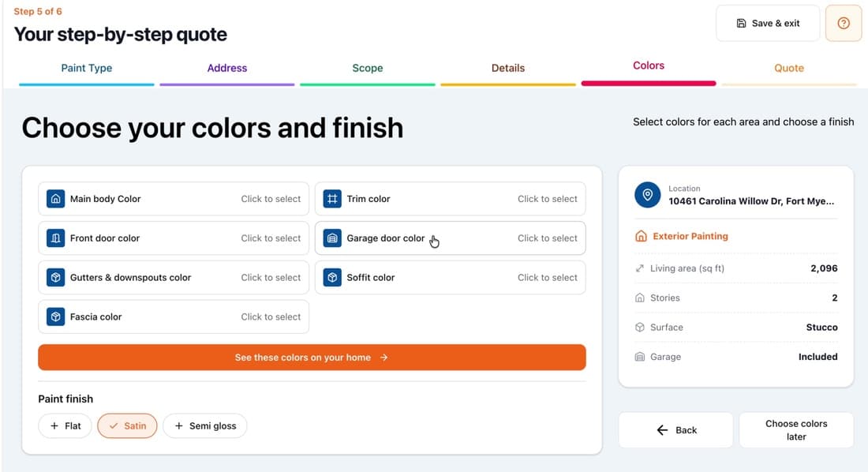Click the house icon beside Main body Color

(x=55, y=199)
